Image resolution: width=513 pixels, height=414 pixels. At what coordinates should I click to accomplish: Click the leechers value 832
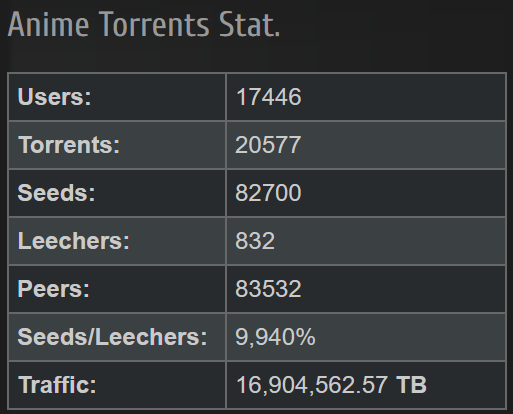pos(255,241)
